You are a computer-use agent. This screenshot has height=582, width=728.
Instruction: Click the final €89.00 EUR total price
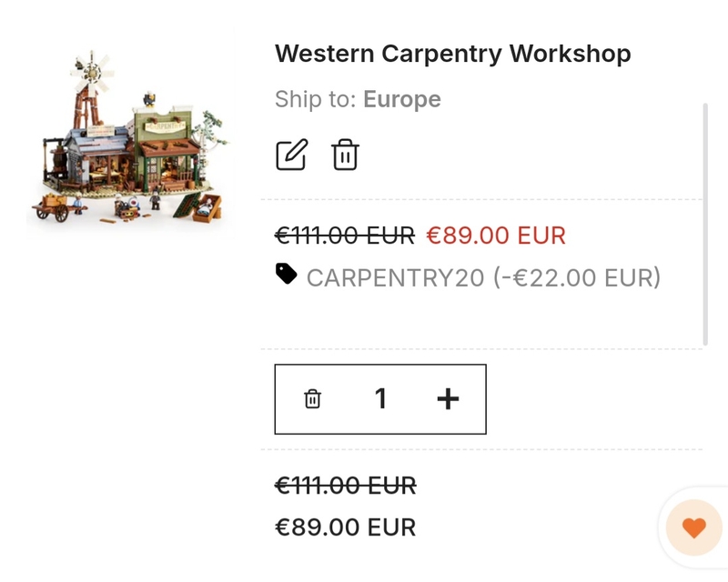pos(344,527)
